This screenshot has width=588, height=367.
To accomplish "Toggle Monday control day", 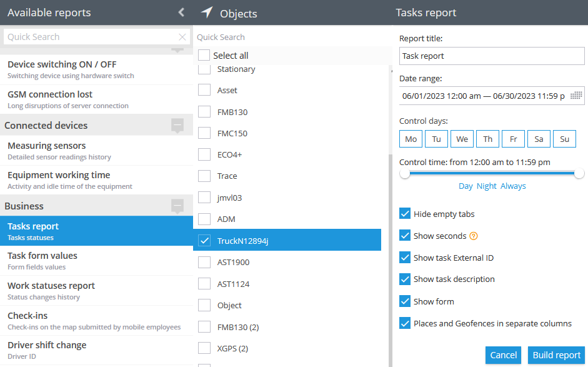I will (411, 139).
